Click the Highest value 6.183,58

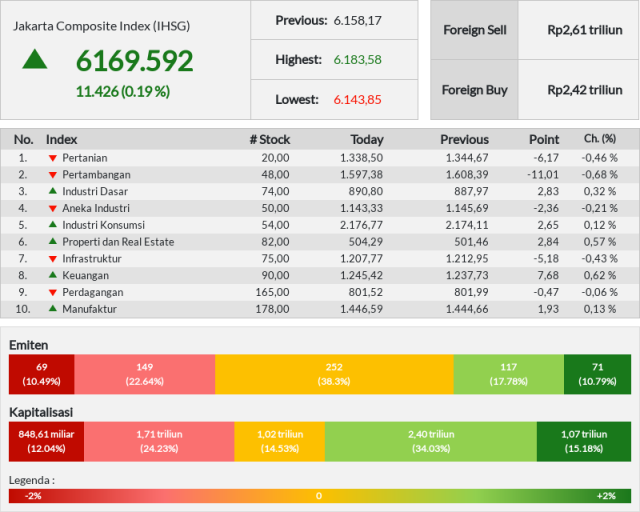(358, 60)
